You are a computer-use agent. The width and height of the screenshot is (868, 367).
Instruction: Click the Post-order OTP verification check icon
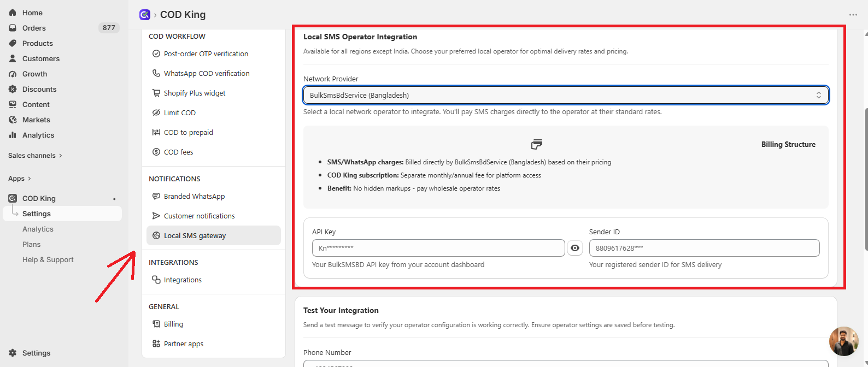156,54
